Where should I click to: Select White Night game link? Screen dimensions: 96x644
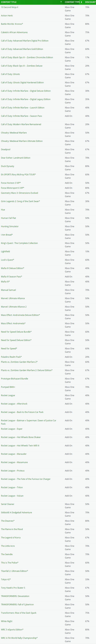7,621
